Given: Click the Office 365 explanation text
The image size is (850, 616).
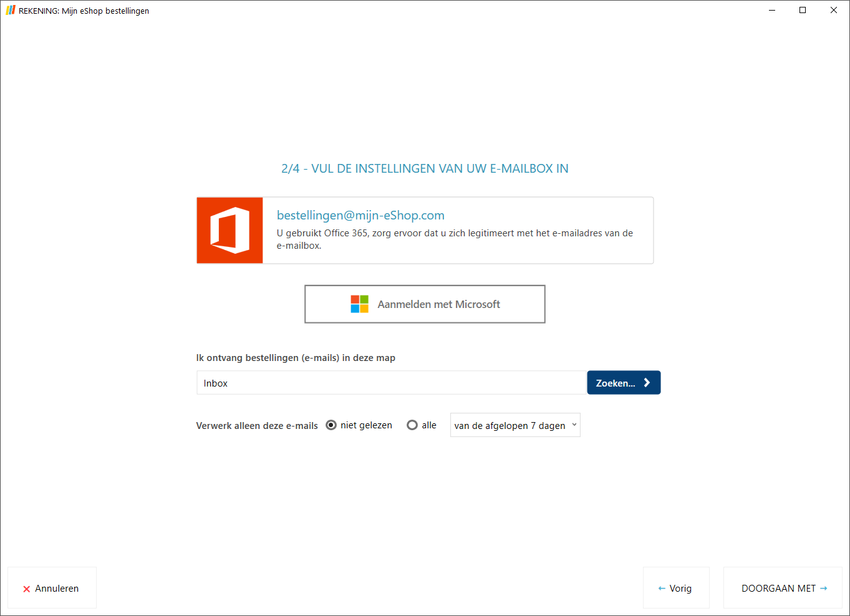Looking at the screenshot, I should point(455,239).
